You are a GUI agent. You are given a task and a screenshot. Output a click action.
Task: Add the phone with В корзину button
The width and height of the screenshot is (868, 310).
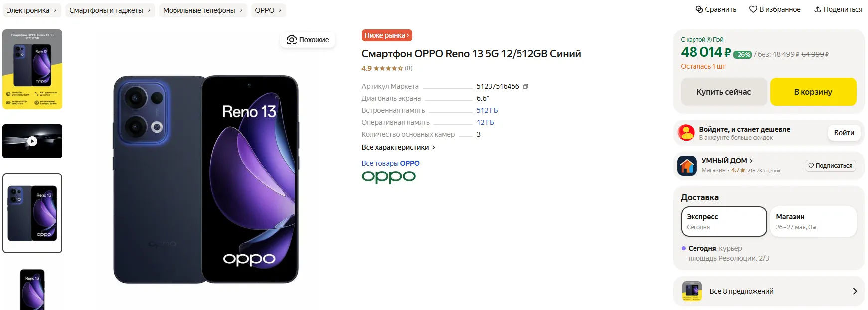[813, 92]
